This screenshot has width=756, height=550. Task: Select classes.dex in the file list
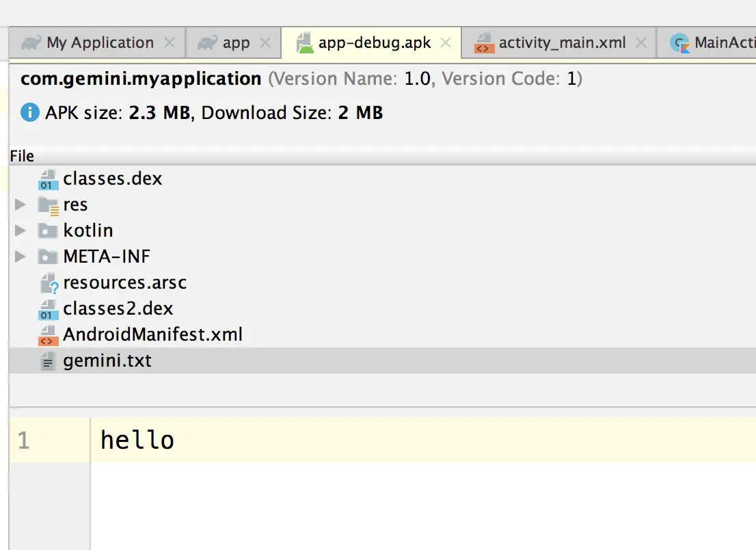(112, 179)
